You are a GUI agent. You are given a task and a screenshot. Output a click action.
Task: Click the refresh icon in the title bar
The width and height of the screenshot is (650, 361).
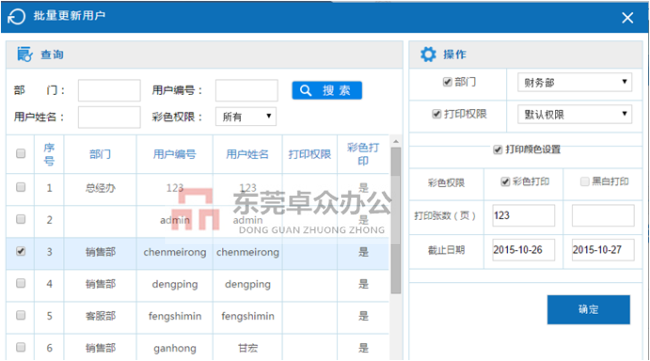[x=17, y=17]
